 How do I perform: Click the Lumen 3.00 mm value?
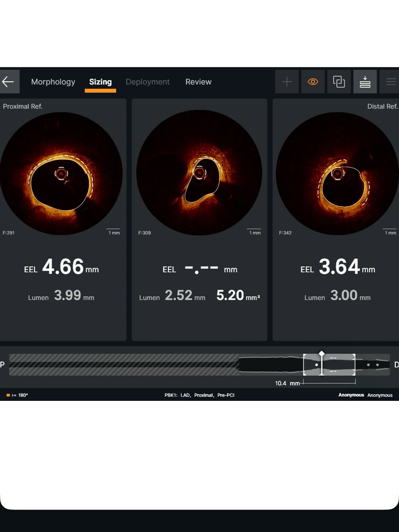click(x=337, y=296)
